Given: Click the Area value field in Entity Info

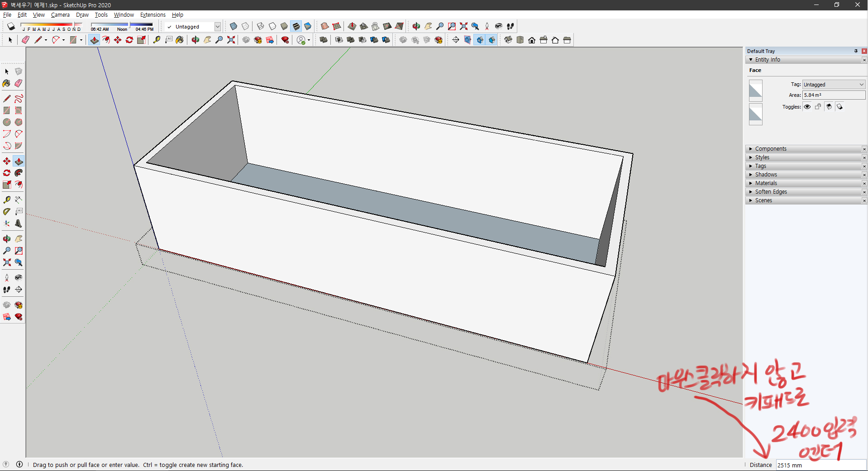Looking at the screenshot, I should pyautogui.click(x=834, y=95).
